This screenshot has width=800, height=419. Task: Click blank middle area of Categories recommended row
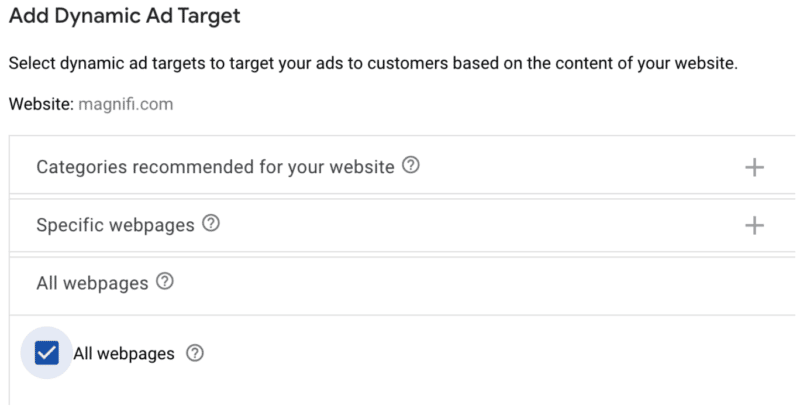[580, 167]
